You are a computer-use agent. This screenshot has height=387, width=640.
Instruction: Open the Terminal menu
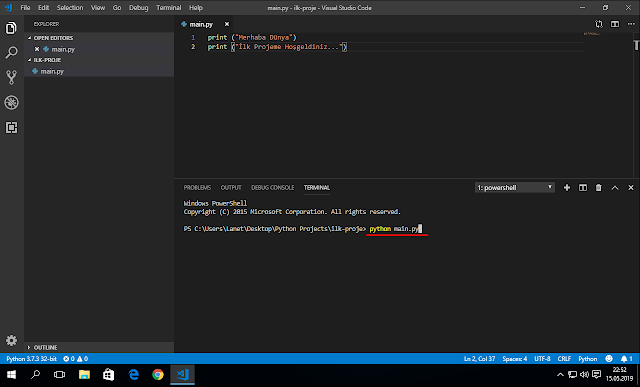(x=169, y=7)
